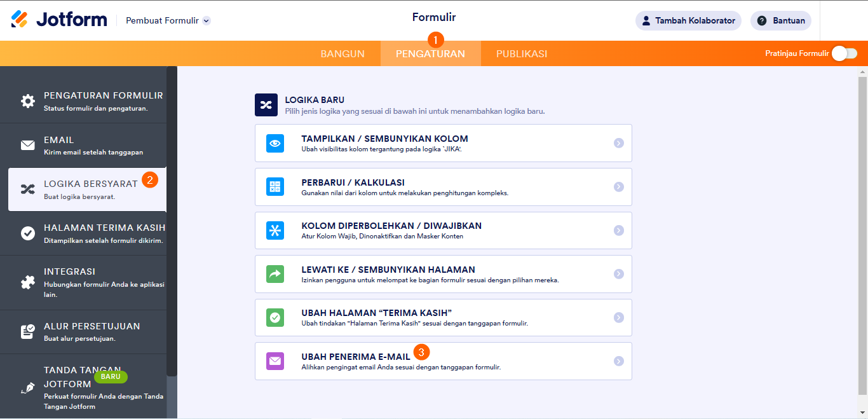
Task: Click the envelope icon in the sidebar
Action: point(28,146)
